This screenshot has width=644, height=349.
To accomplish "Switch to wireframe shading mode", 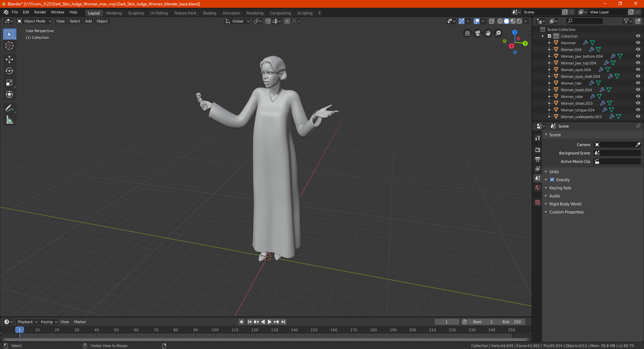I will (x=500, y=21).
